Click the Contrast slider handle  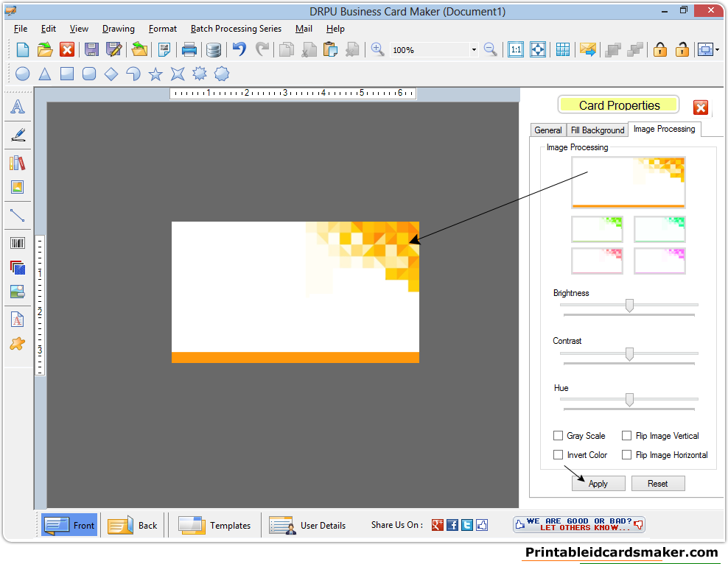tap(629, 353)
